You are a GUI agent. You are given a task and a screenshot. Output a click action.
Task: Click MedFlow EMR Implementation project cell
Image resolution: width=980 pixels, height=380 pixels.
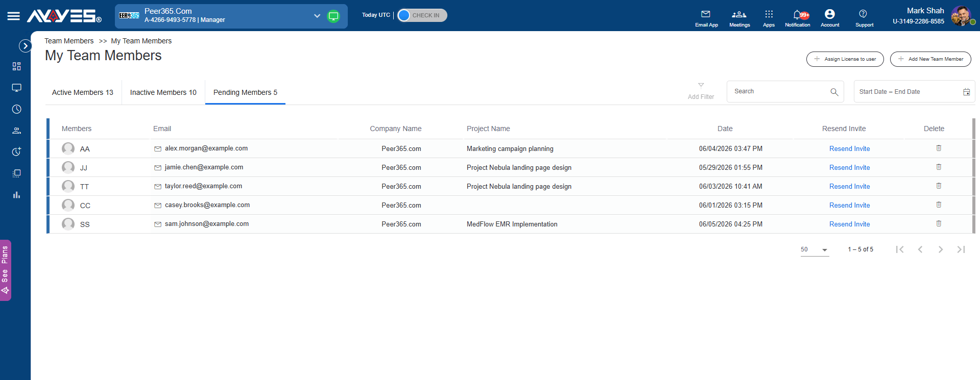(x=512, y=224)
